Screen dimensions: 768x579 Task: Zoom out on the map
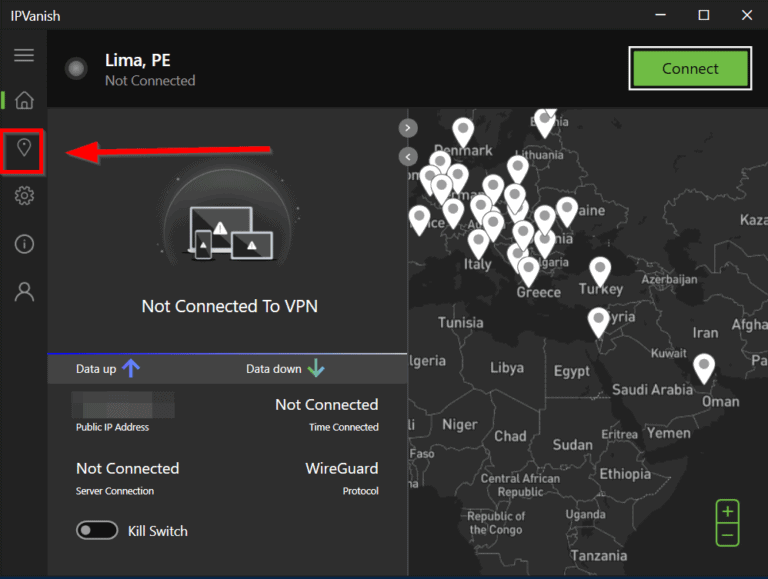(x=727, y=535)
